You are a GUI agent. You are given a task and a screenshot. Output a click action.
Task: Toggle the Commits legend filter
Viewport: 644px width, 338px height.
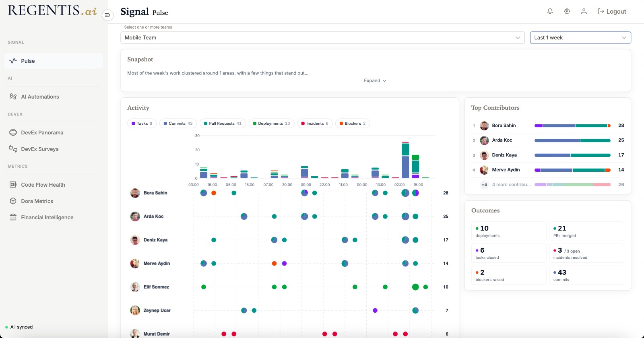(178, 124)
